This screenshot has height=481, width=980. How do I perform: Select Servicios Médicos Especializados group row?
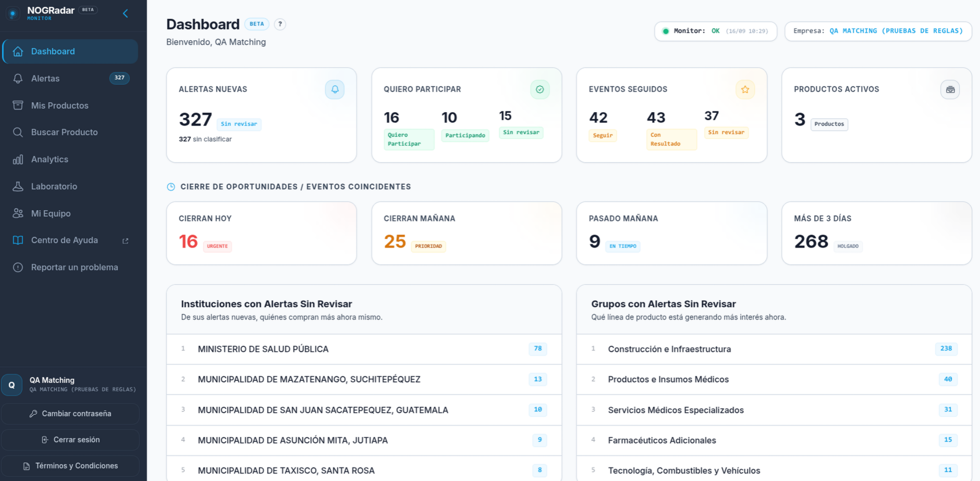pyautogui.click(x=774, y=410)
